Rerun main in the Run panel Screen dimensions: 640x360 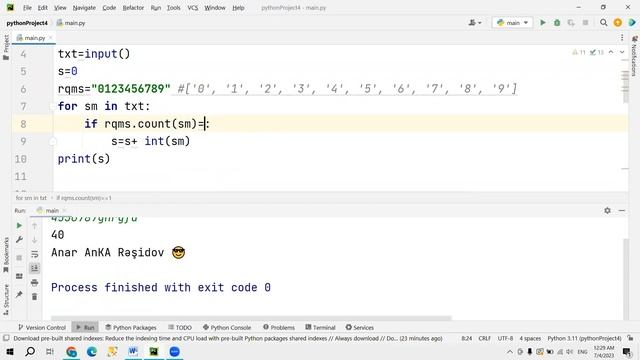tap(19, 225)
